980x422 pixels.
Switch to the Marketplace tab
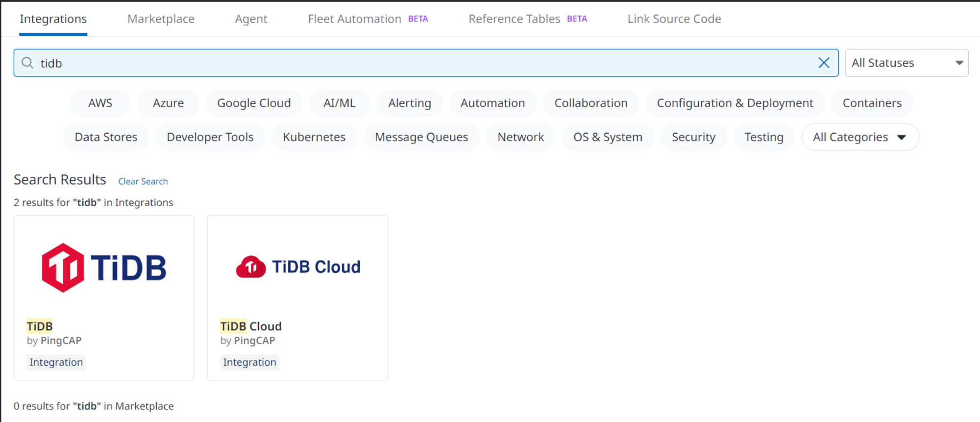tap(161, 19)
